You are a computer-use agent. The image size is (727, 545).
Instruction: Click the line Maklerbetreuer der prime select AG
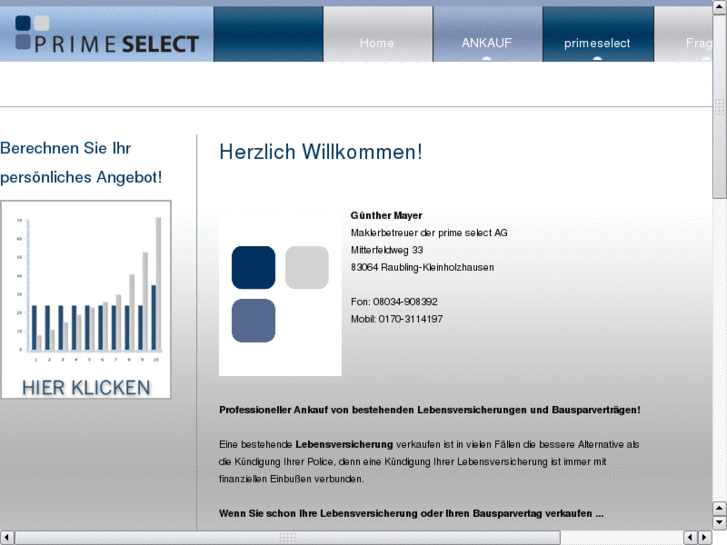point(429,232)
